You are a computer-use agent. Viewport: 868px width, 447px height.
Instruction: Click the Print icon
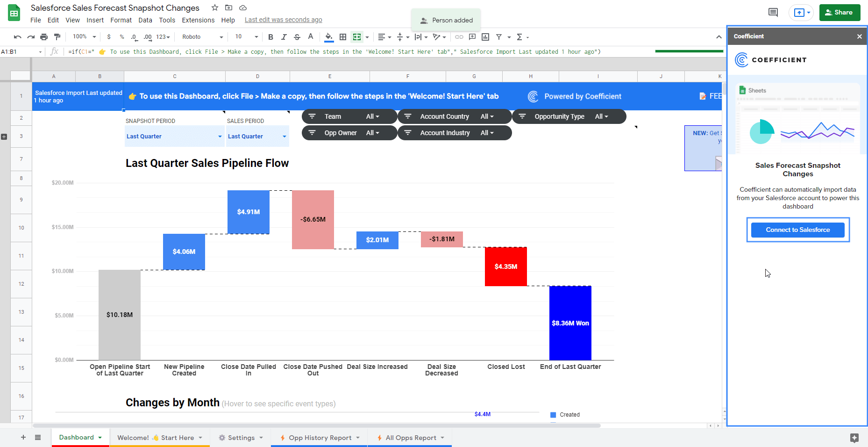coord(44,37)
